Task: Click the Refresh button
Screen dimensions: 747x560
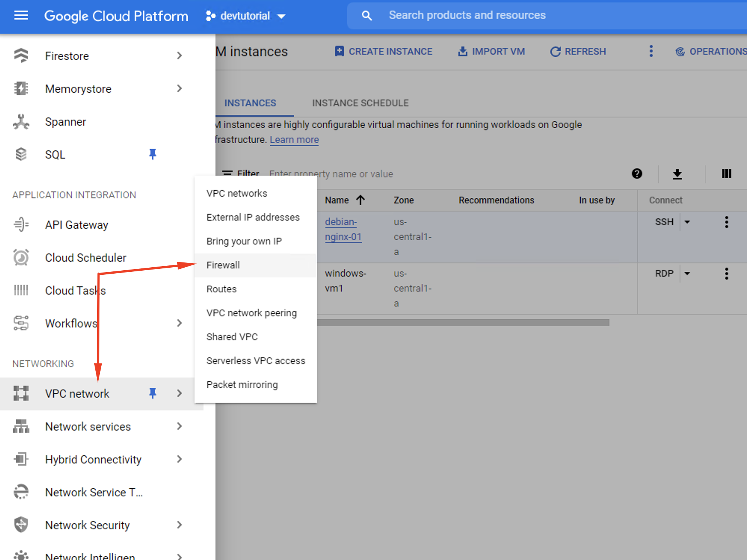Action: 578,51
